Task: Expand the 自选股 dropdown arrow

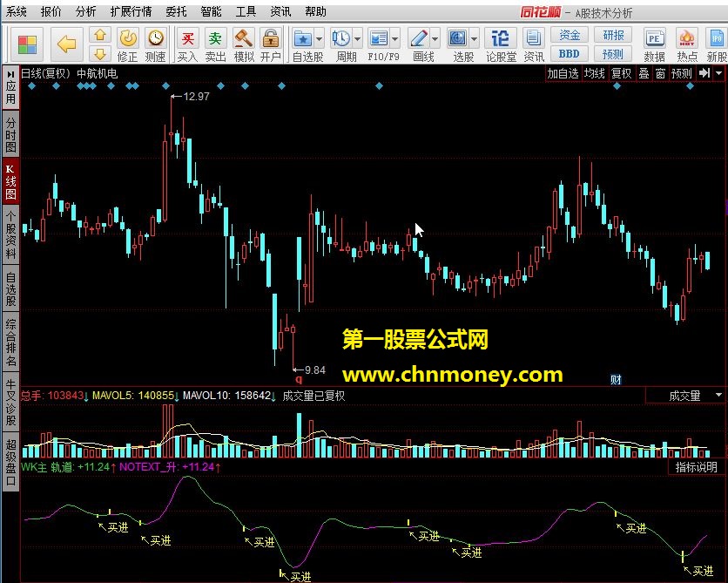Action: (320, 39)
